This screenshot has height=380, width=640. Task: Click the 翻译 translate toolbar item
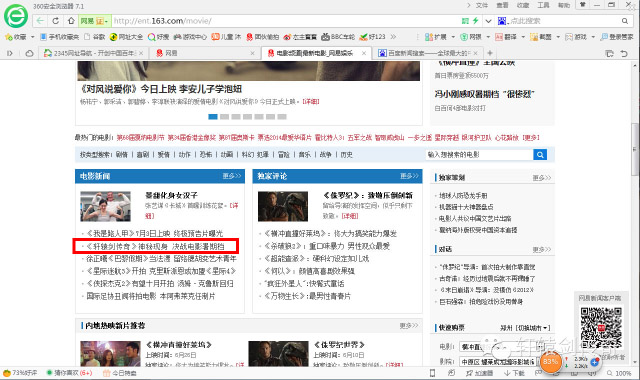(506, 37)
